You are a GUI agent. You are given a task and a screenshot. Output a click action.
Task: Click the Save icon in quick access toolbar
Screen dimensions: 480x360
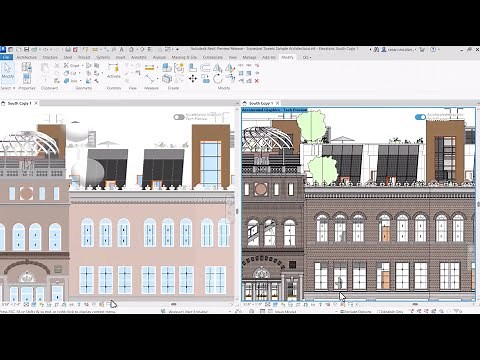(x=27, y=49)
